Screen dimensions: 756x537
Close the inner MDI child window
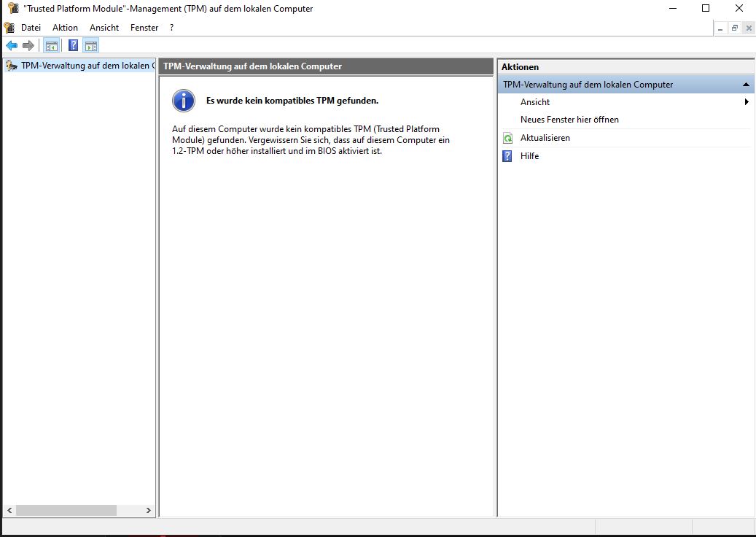pos(748,28)
